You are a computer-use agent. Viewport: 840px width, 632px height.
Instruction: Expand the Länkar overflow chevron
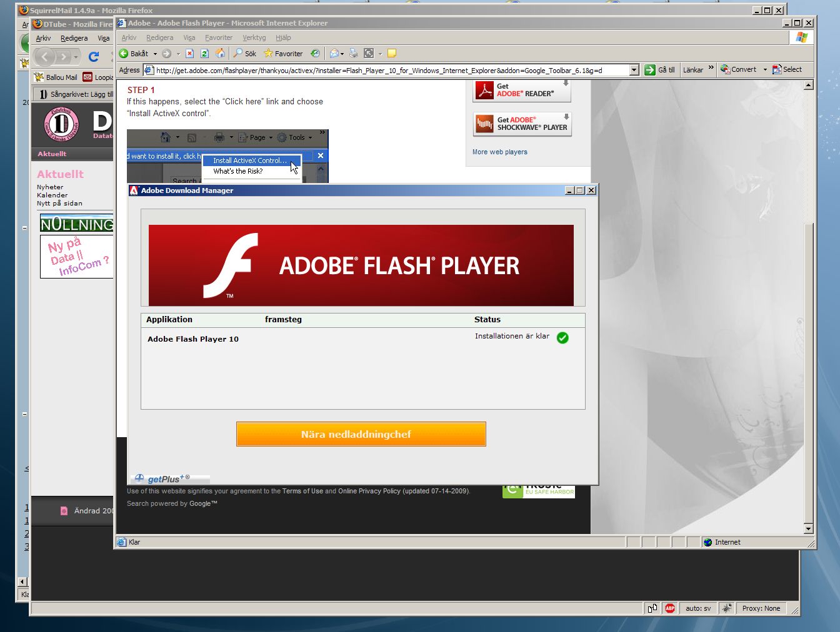point(711,67)
